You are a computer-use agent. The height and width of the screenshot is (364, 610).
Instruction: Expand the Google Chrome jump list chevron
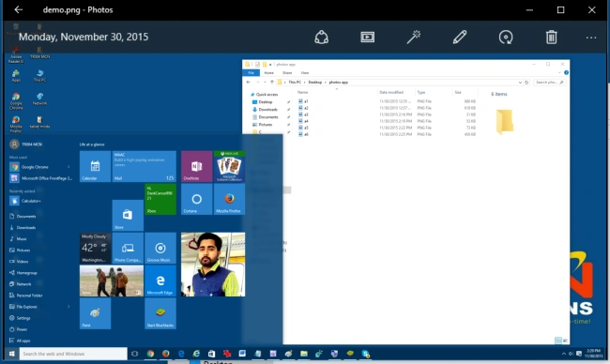point(69,167)
